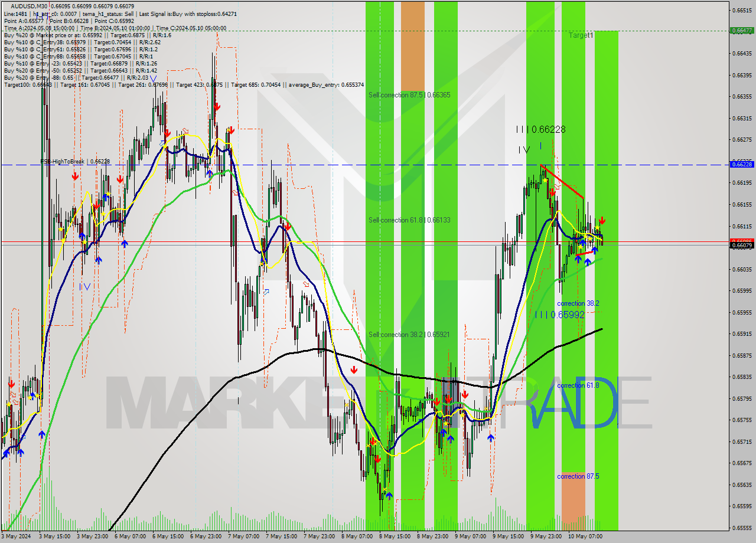Screen dimensions: 756x543
Task: Select the Target1 label
Action: pos(581,35)
